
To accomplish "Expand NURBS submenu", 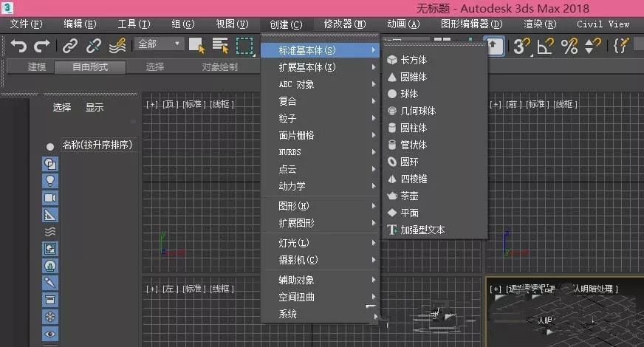I will coord(321,152).
